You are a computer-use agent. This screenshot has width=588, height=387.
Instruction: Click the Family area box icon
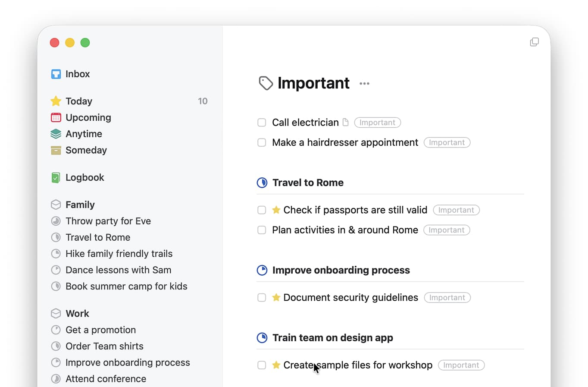pyautogui.click(x=56, y=205)
